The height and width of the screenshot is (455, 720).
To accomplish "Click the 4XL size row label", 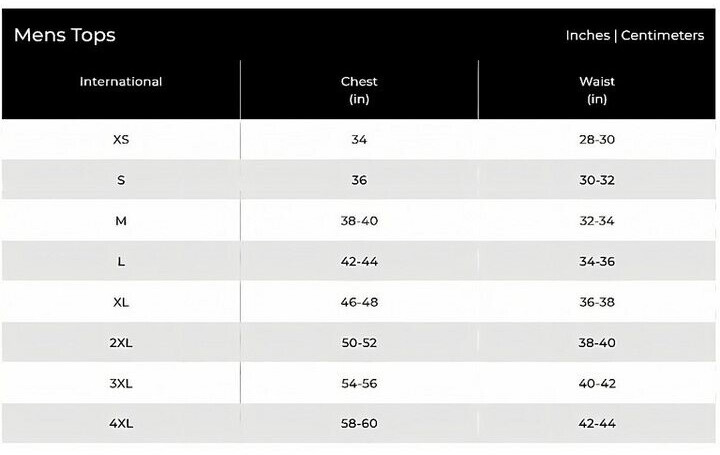I will point(121,423).
